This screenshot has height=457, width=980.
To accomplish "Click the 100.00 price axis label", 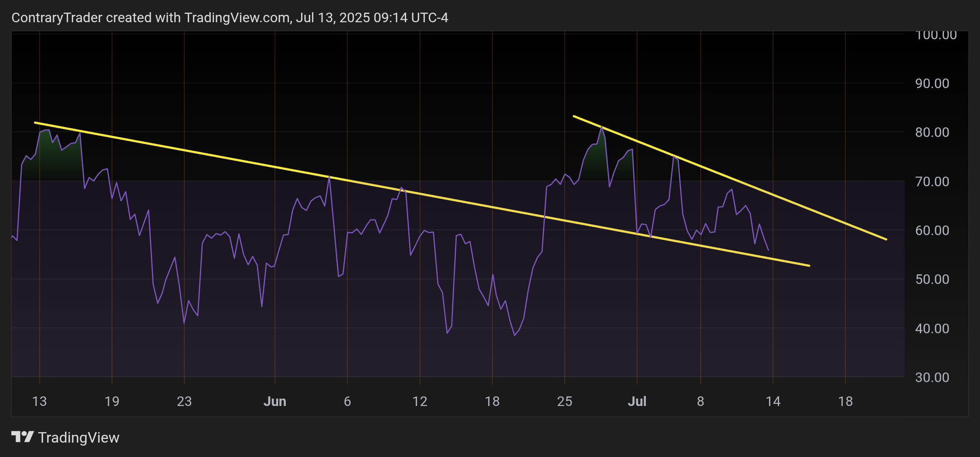I will coord(936,35).
